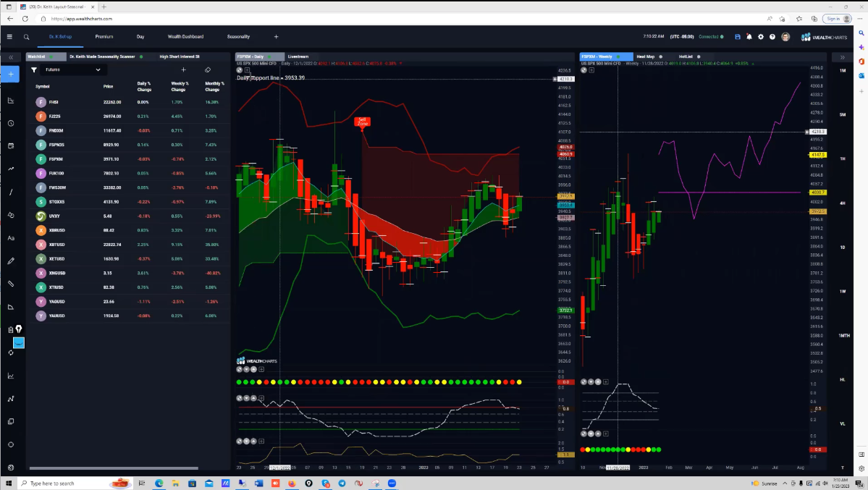Image resolution: width=868 pixels, height=490 pixels.
Task: Select the trend line zigzag tool
Action: (x=11, y=169)
